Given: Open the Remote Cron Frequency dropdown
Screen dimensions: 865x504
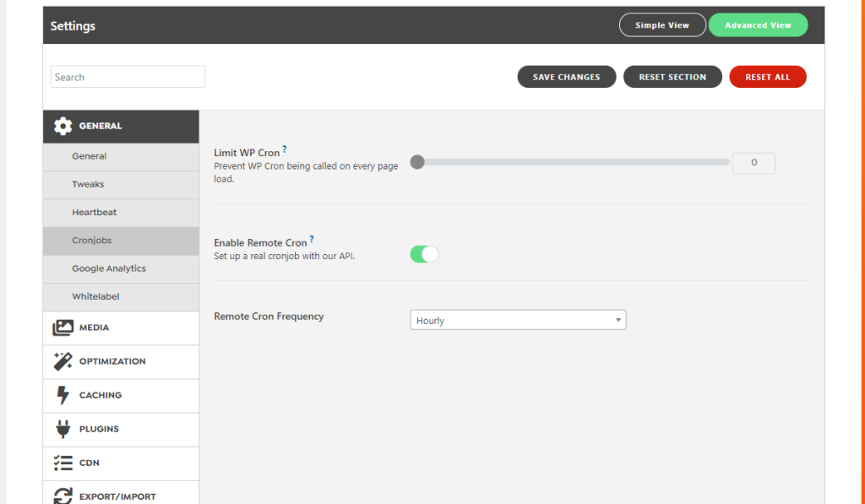Looking at the screenshot, I should pos(518,320).
